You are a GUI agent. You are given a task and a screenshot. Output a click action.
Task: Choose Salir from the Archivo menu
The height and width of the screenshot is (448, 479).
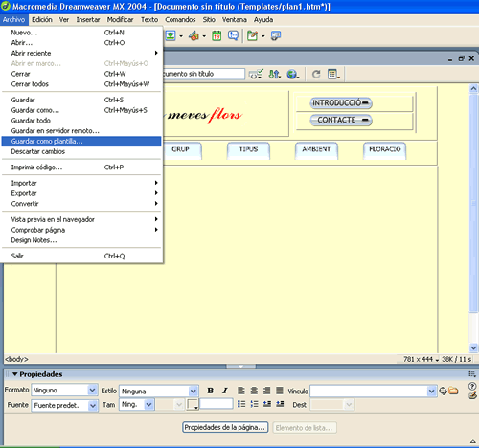click(x=81, y=256)
